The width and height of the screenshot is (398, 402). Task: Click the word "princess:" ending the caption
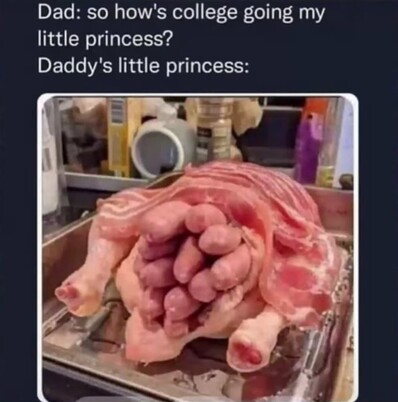pyautogui.click(x=207, y=67)
